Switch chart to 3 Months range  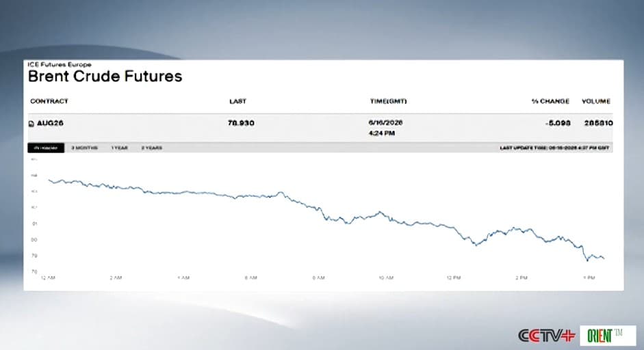click(85, 148)
